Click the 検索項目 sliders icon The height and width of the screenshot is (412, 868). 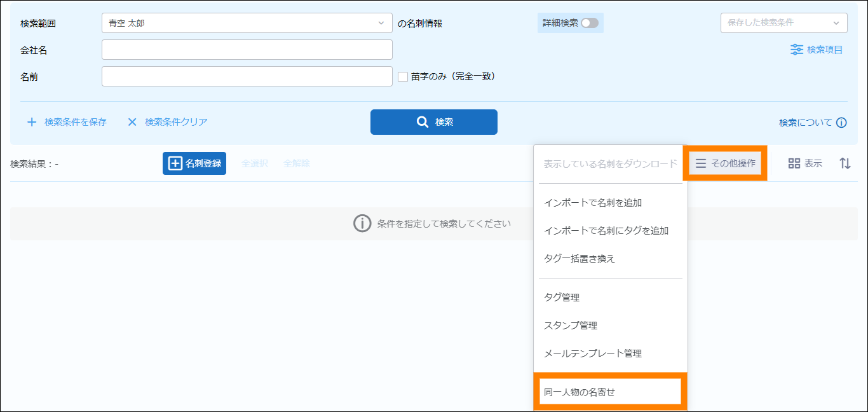796,50
